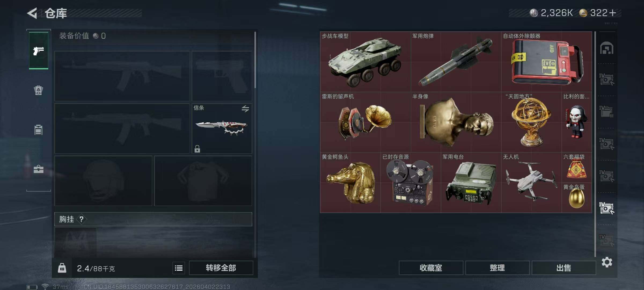Go back using the arrow beside 仓库
Image resolution: width=644 pixels, height=290 pixels.
point(32,13)
